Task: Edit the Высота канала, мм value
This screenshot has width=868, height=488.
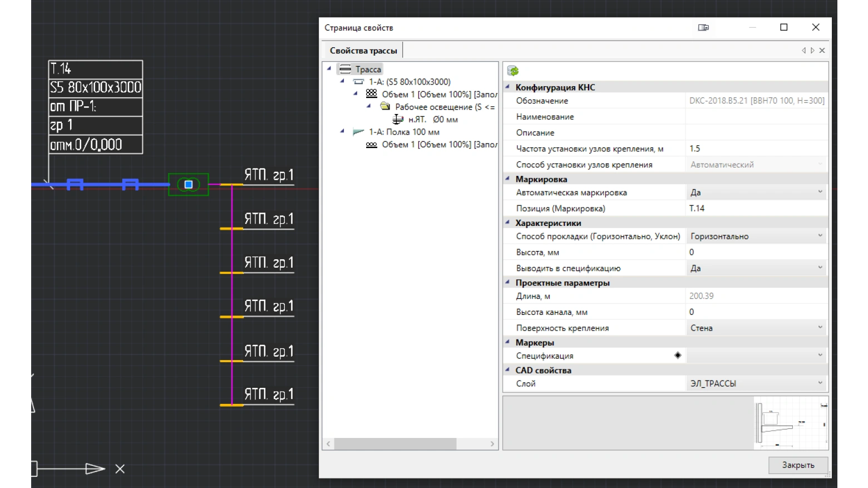Action: coord(757,312)
